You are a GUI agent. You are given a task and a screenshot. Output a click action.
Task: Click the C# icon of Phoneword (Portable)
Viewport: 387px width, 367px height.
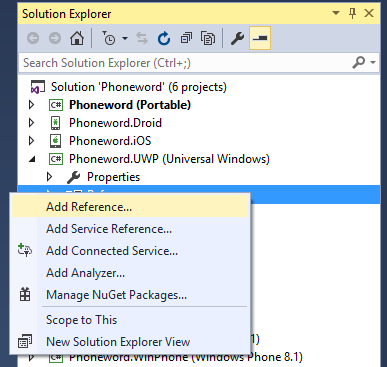(x=56, y=105)
